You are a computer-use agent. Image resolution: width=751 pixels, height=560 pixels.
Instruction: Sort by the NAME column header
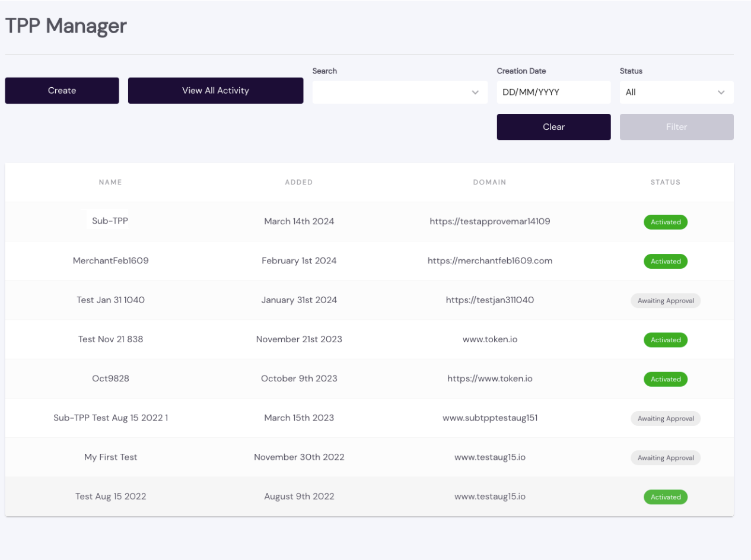coord(110,182)
